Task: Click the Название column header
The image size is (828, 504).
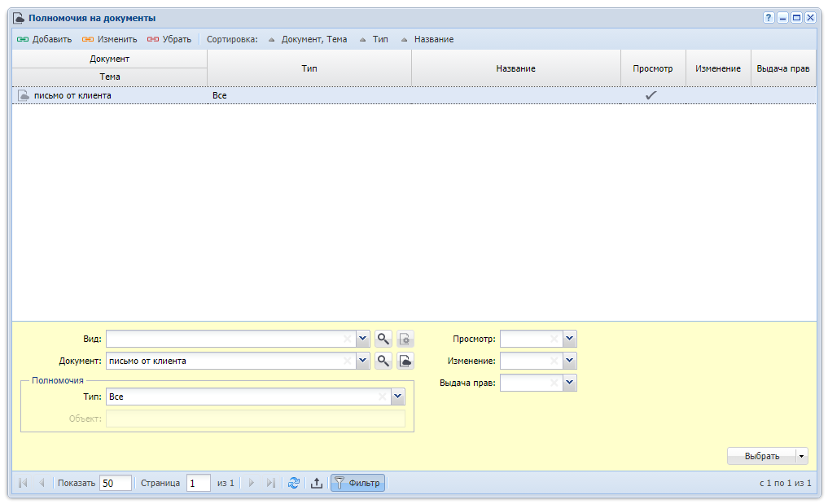Action: [515, 68]
